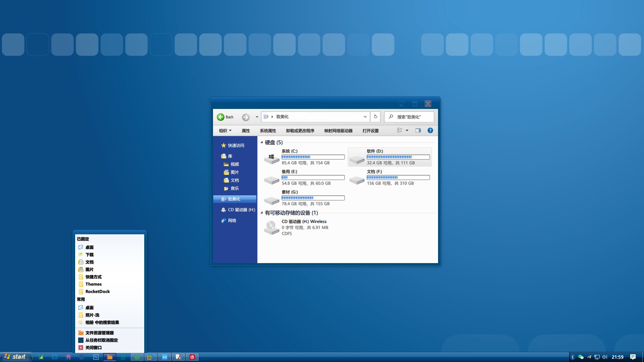Select CD 驱动器 (H:) in the sidebar
The height and width of the screenshot is (362, 644).
click(x=238, y=210)
